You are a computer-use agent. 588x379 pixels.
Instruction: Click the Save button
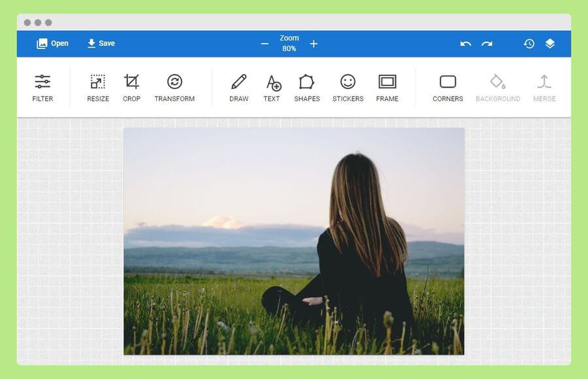[101, 44]
